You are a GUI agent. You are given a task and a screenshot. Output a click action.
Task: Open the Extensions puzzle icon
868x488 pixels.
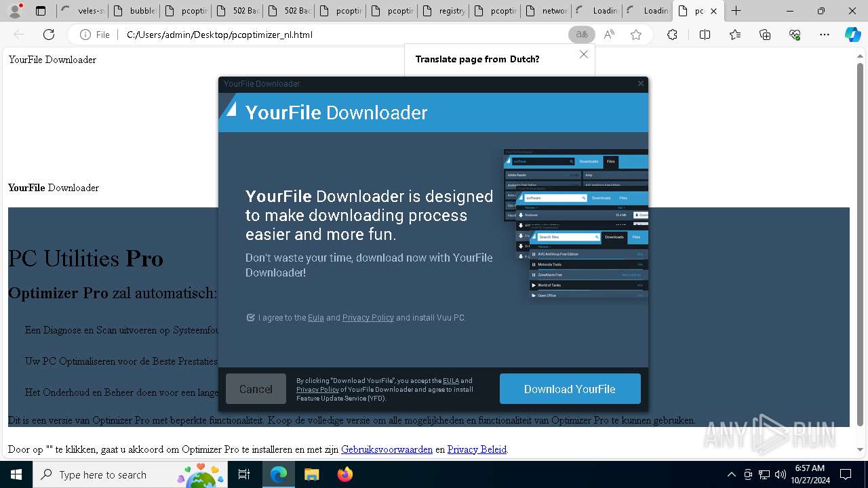pyautogui.click(x=672, y=35)
